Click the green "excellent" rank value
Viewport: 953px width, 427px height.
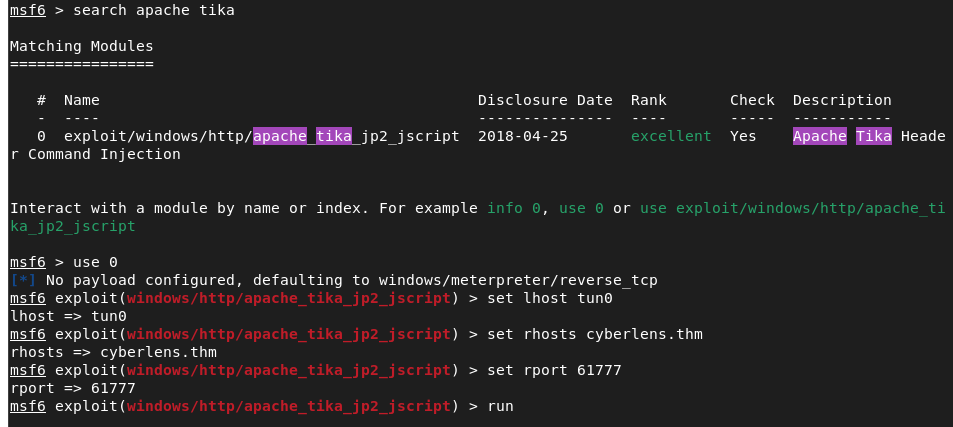[671, 136]
